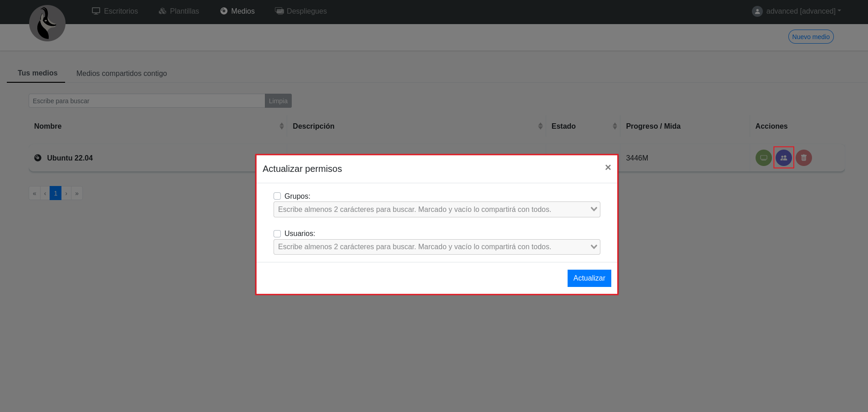
Task: Click the disc icon beside Ubuntu 22.04
Action: (38, 158)
